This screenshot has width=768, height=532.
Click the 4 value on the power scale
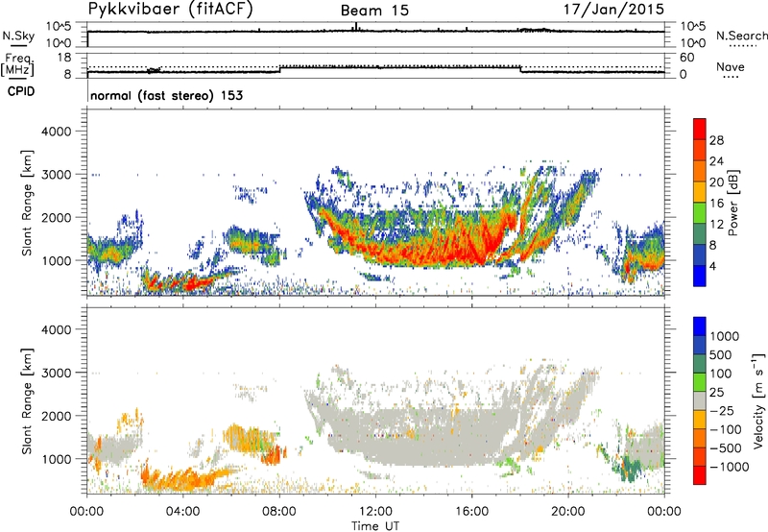pyautogui.click(x=712, y=267)
